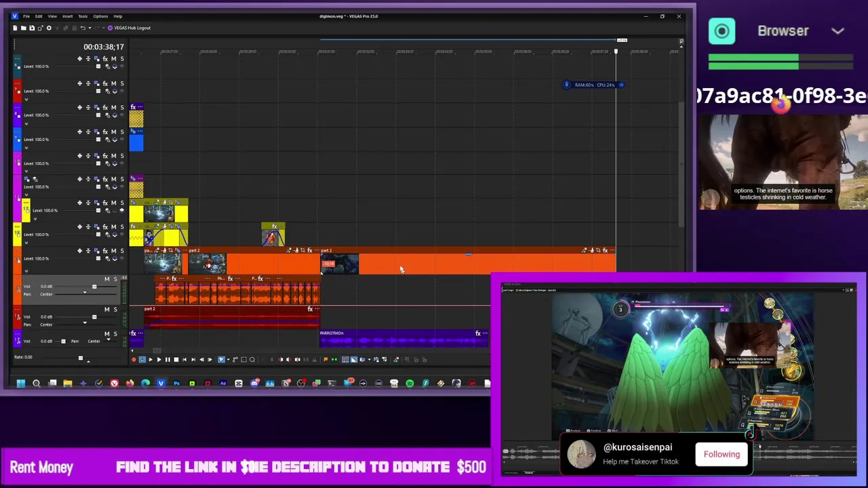
Task: Solo the orange video track
Action: coord(121,251)
